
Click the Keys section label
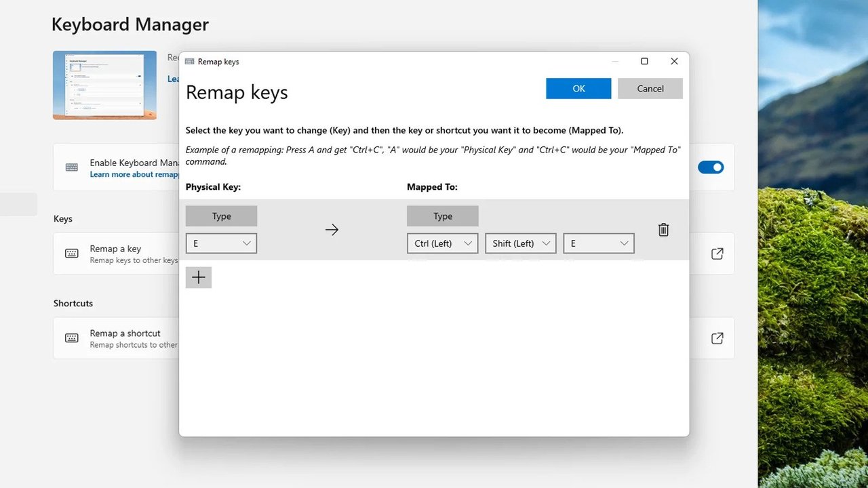point(63,219)
